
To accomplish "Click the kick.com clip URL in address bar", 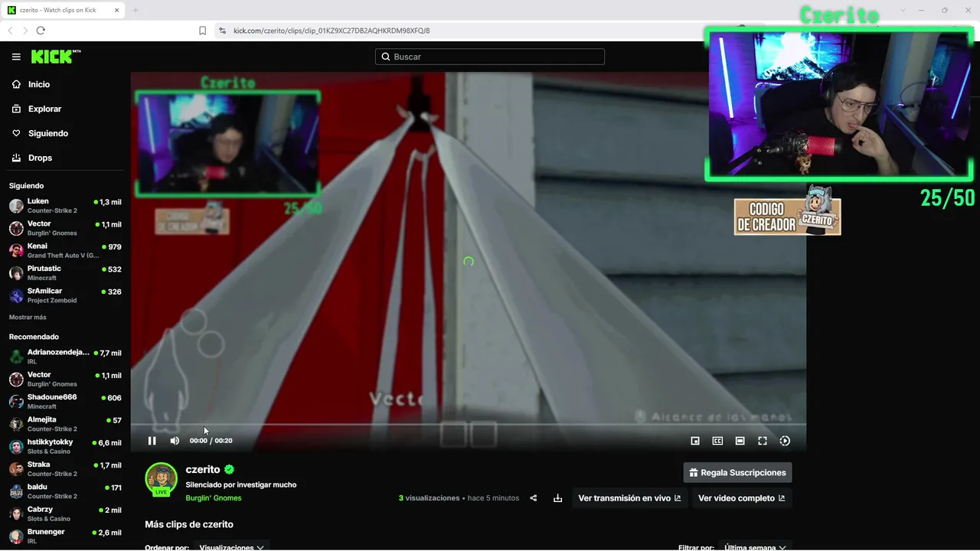I will click(x=332, y=31).
